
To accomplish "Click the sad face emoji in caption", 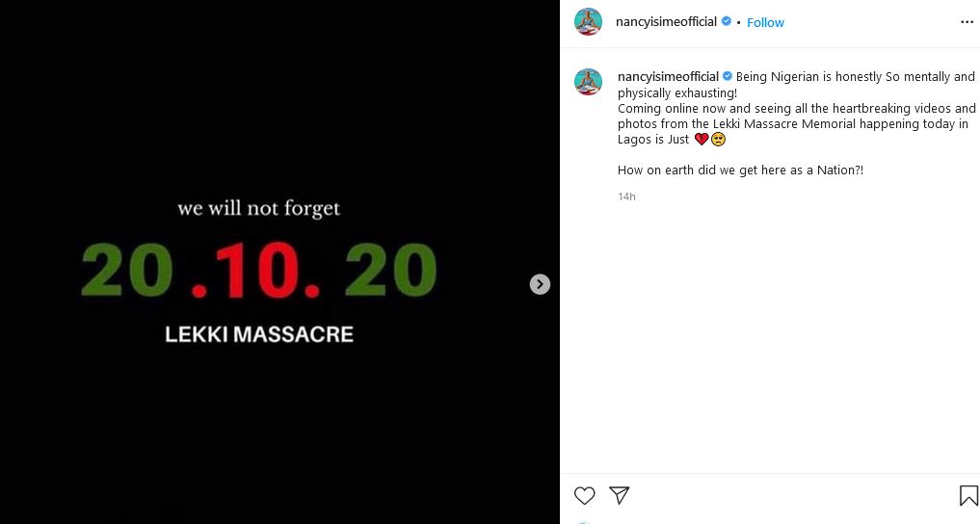I will click(x=718, y=140).
